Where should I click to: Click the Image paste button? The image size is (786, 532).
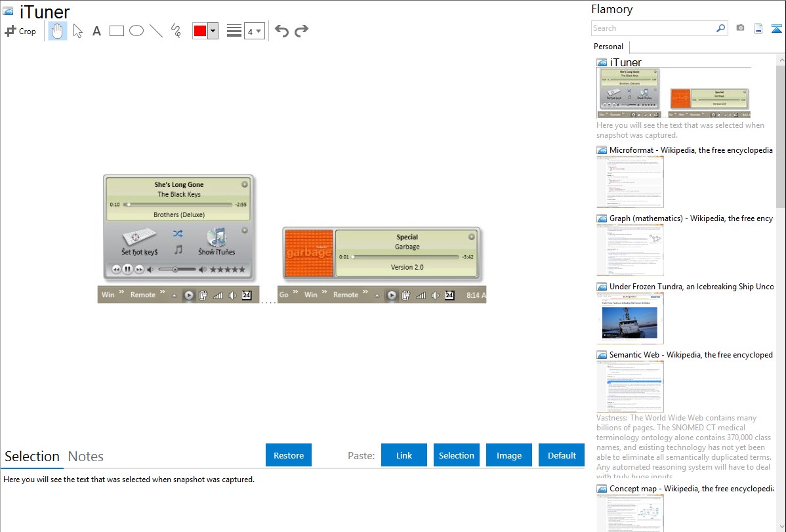tap(508, 455)
